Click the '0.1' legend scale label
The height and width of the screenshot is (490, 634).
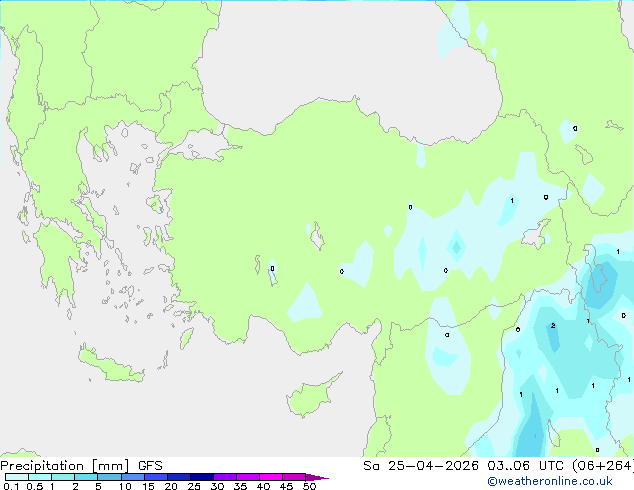pos(11,486)
